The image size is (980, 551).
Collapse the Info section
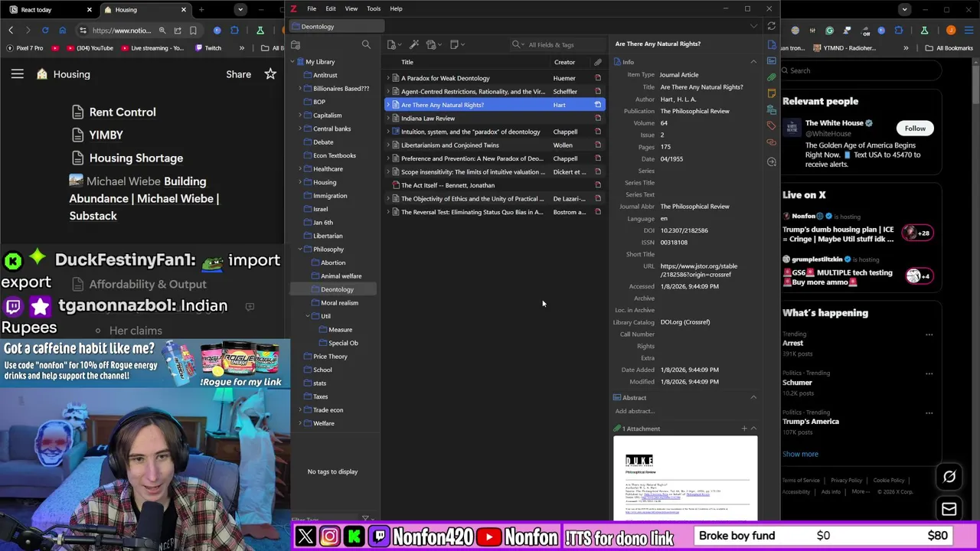click(x=753, y=62)
